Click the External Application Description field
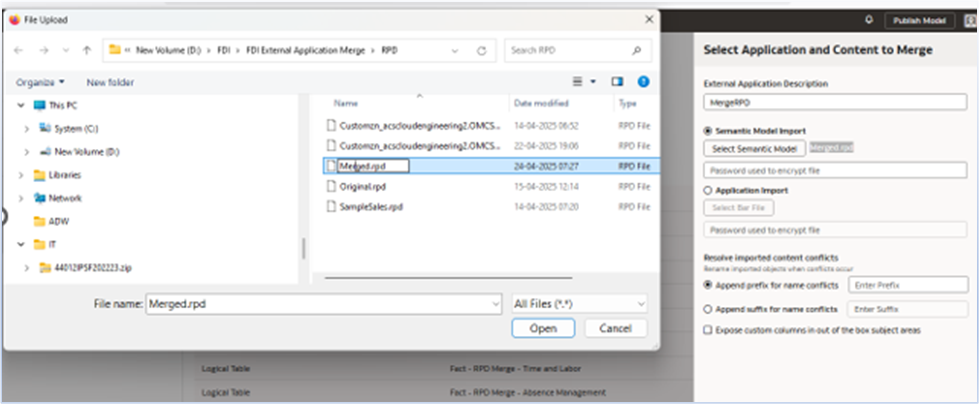The width and height of the screenshot is (979, 404). (x=835, y=102)
